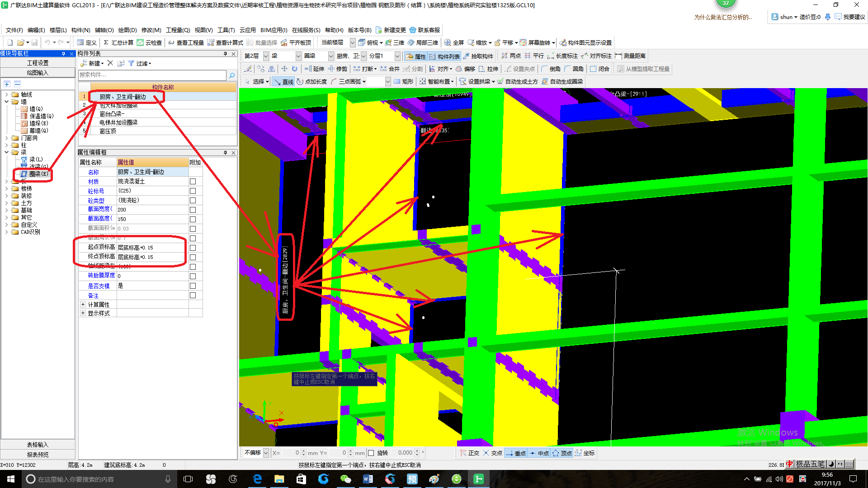This screenshot has height=488, width=868.
Task: Click 联系客服 button
Action: 425,30
